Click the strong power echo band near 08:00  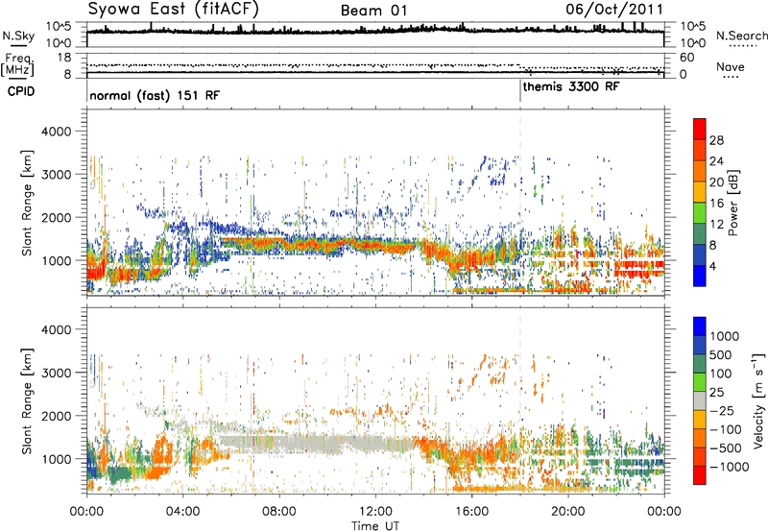tap(279, 244)
